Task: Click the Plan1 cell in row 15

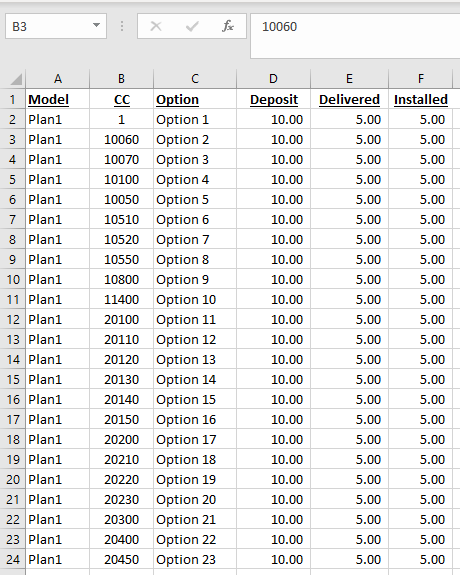Action: (x=58, y=379)
